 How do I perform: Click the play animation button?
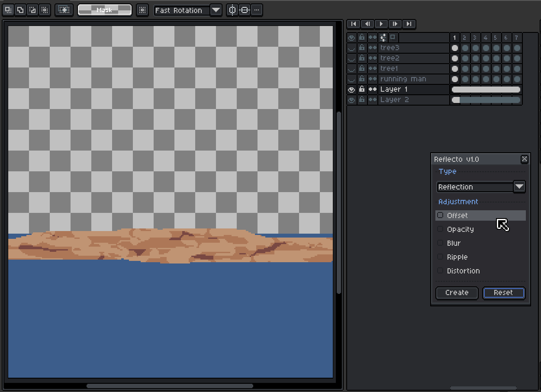click(x=381, y=24)
